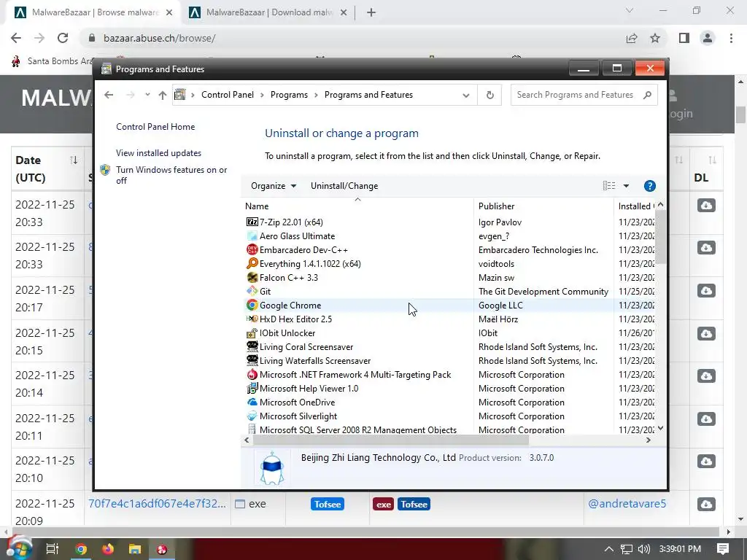Screen dimensions: 747x560
Task: Open the 70f7e4c1a6df067e4e7f32 hash link
Action: click(158, 503)
